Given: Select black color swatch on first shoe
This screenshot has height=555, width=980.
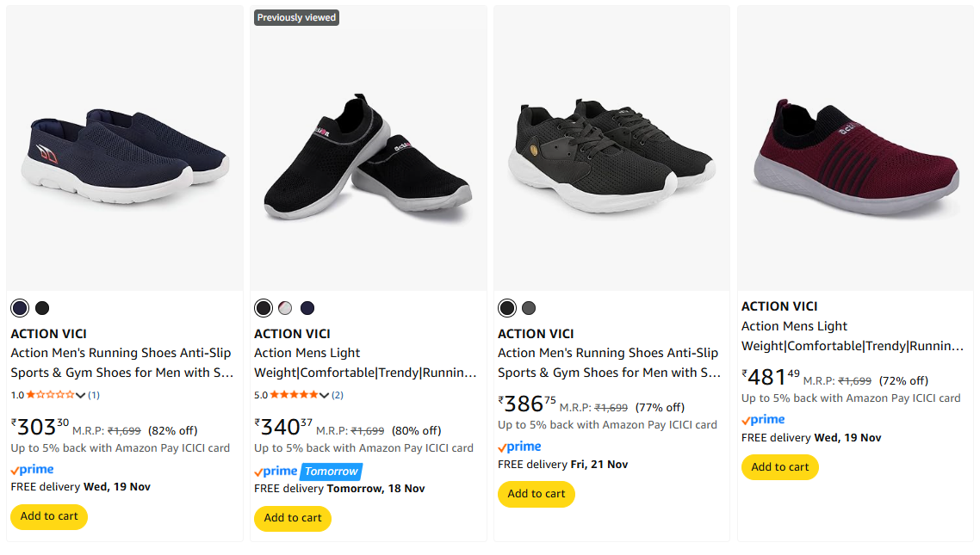Looking at the screenshot, I should click(42, 308).
